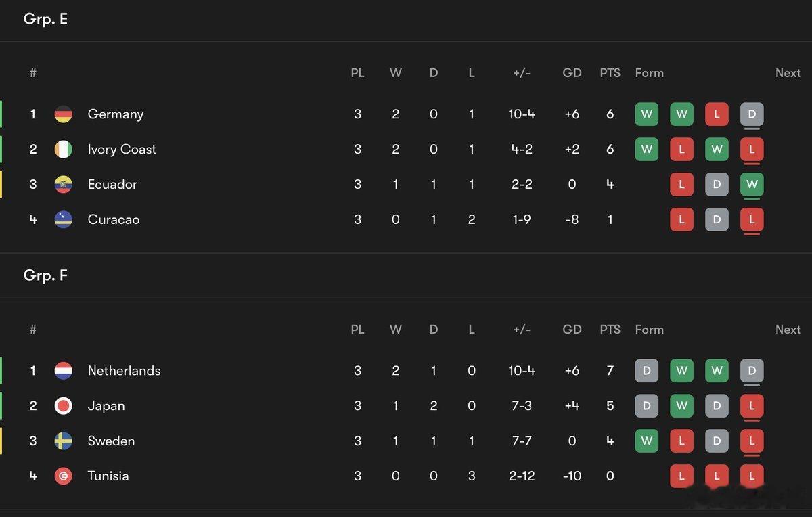Click the Next column header in Group F
This screenshot has width=812, height=517.
[788, 330]
